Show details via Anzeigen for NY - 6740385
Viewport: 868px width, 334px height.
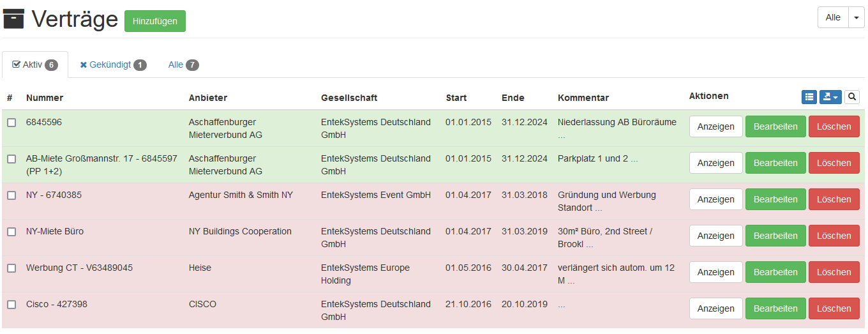click(715, 199)
